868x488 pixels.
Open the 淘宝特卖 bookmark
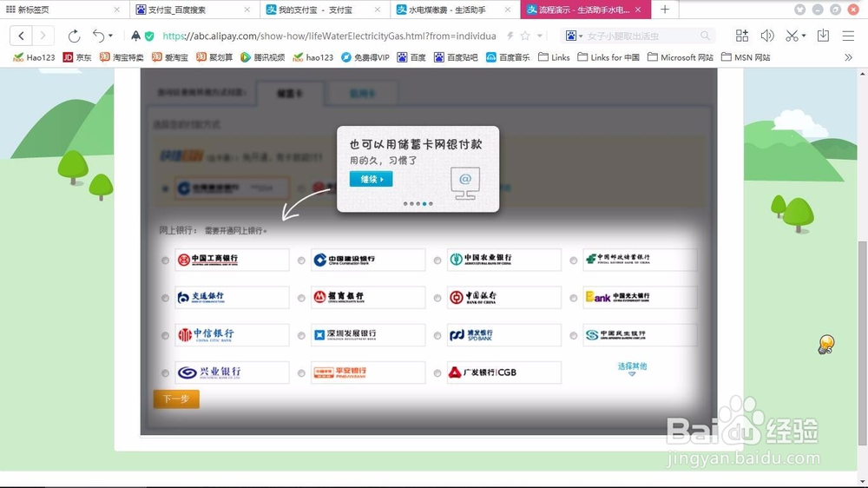tap(122, 57)
